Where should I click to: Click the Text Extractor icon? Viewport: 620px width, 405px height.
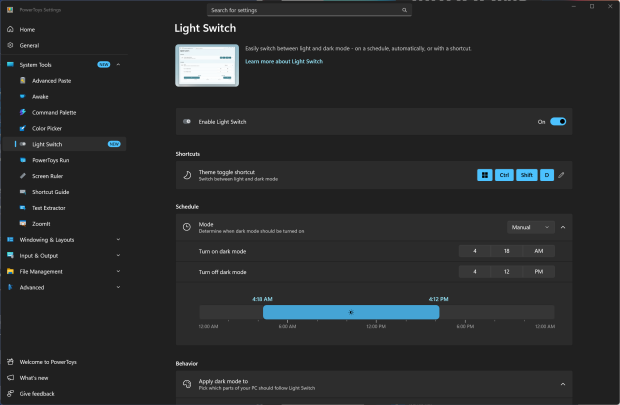point(23,208)
